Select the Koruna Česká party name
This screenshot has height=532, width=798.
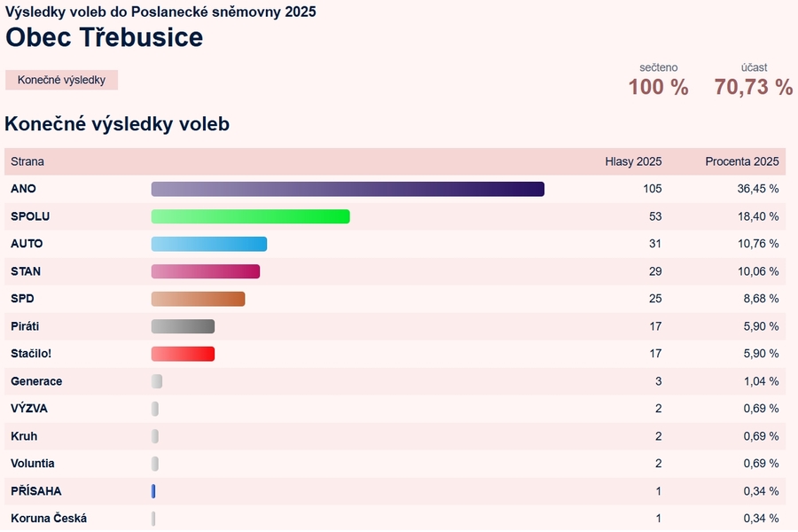[x=49, y=519]
